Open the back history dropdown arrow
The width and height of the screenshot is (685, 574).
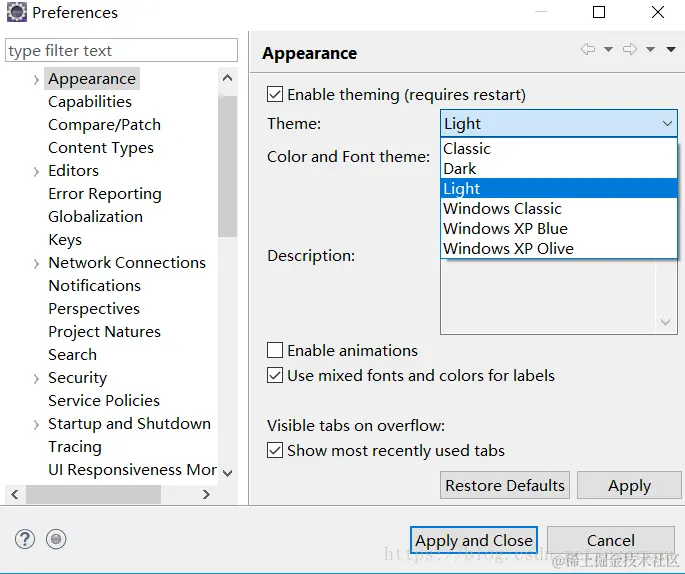608,49
